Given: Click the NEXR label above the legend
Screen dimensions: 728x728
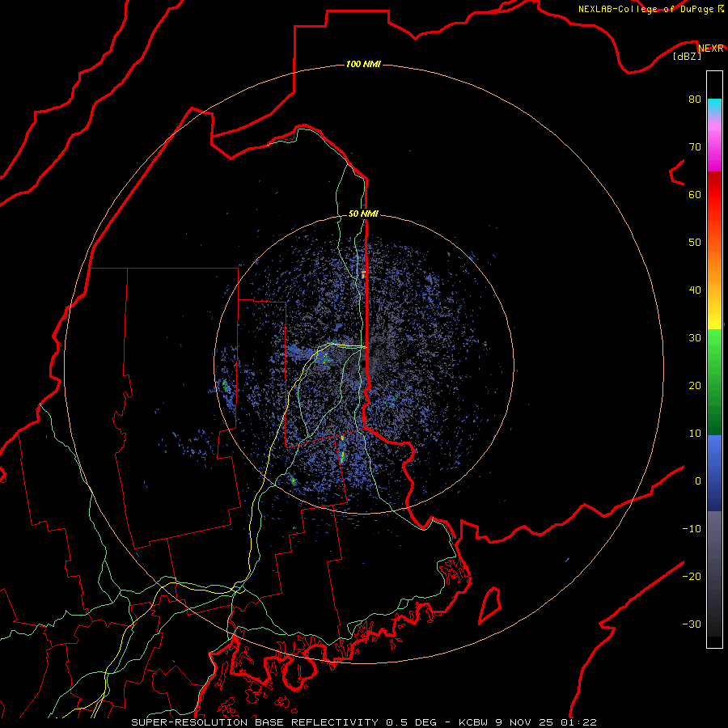Looking at the screenshot, I should coord(711,49).
